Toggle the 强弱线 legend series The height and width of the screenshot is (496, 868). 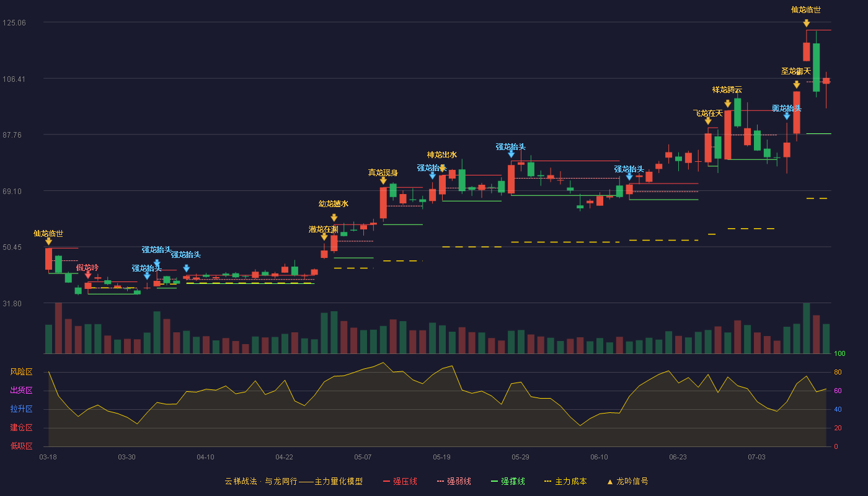pos(454,481)
